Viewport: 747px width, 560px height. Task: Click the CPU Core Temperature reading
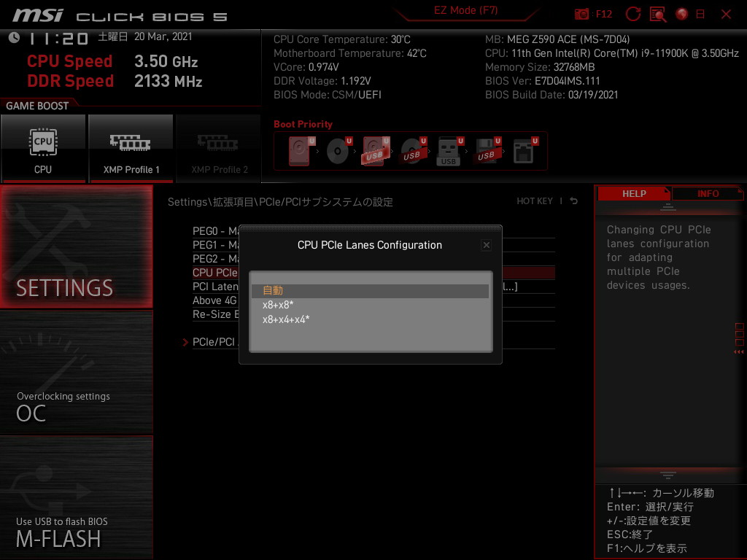pos(342,39)
